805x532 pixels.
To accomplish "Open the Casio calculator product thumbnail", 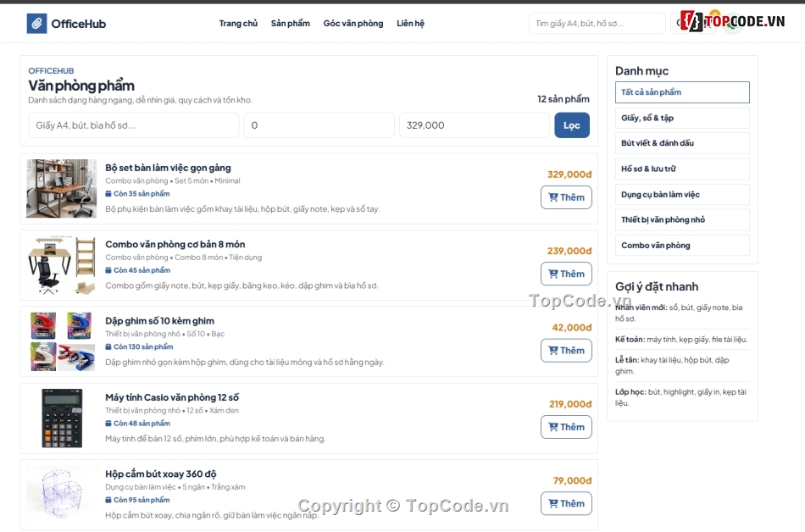I will (x=62, y=418).
